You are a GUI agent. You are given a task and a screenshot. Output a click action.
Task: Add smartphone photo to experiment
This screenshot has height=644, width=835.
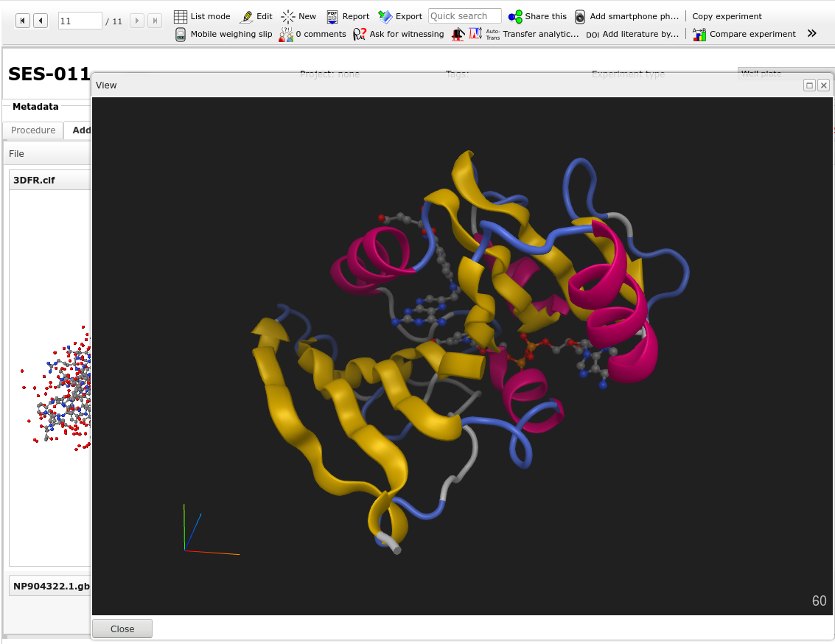click(x=626, y=16)
